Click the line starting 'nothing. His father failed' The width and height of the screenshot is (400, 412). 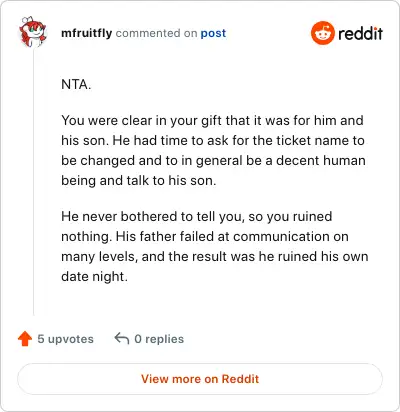coord(205,236)
